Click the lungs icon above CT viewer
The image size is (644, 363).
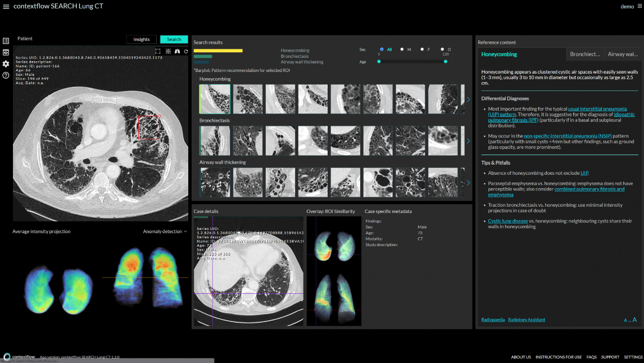tap(176, 51)
